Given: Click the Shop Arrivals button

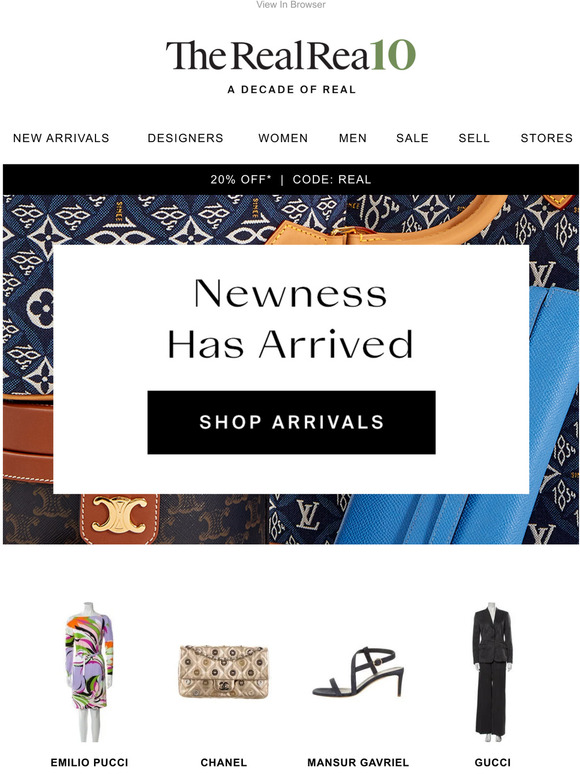Looking at the screenshot, I should (x=291, y=422).
